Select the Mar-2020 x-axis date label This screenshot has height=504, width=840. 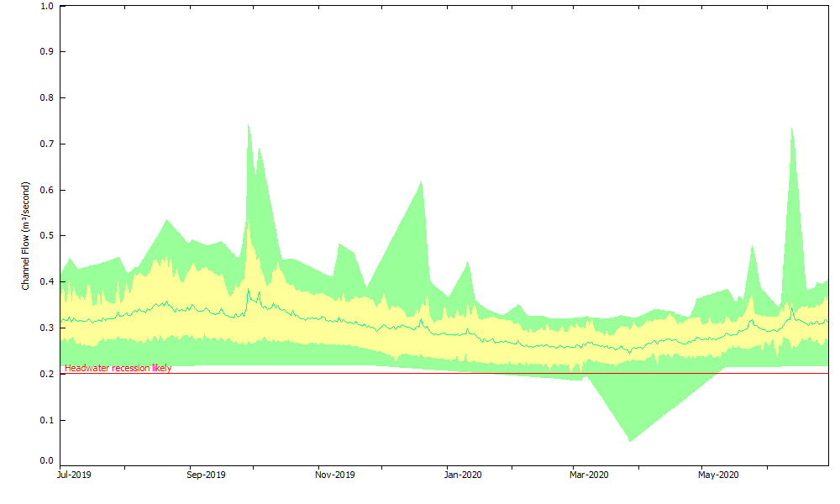click(588, 475)
